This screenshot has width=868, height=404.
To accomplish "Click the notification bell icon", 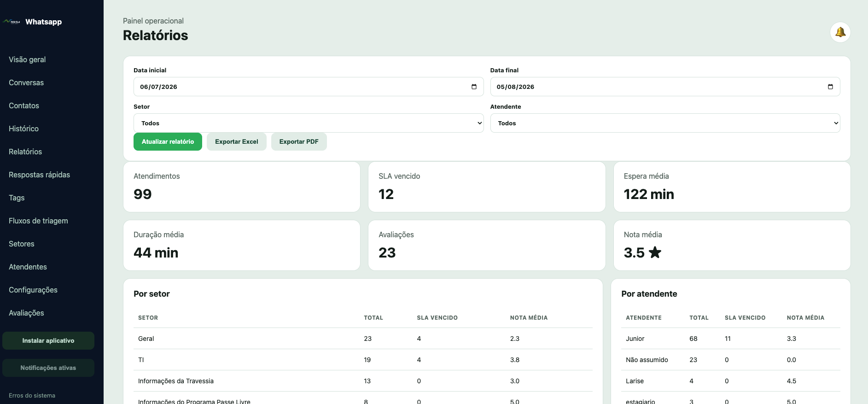I will (840, 32).
